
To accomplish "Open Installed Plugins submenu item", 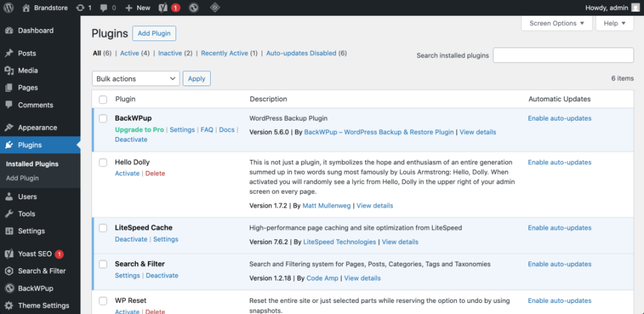I will click(x=32, y=164).
